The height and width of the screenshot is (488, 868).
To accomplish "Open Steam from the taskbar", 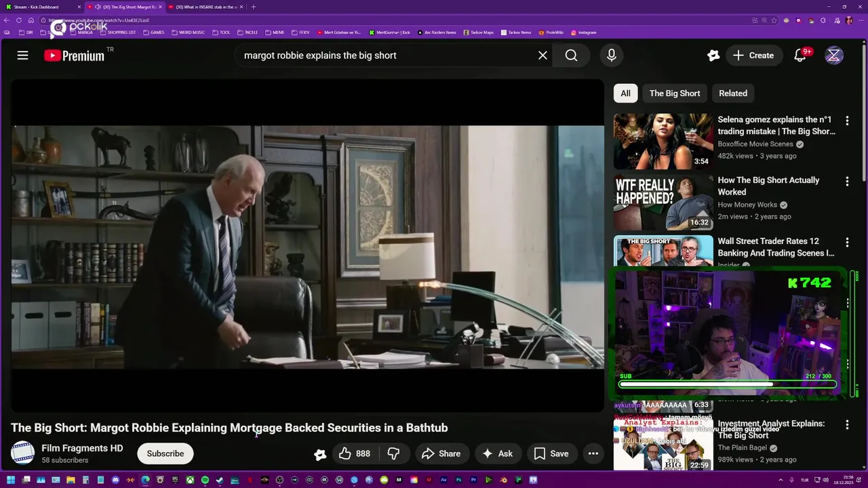I will (220, 480).
